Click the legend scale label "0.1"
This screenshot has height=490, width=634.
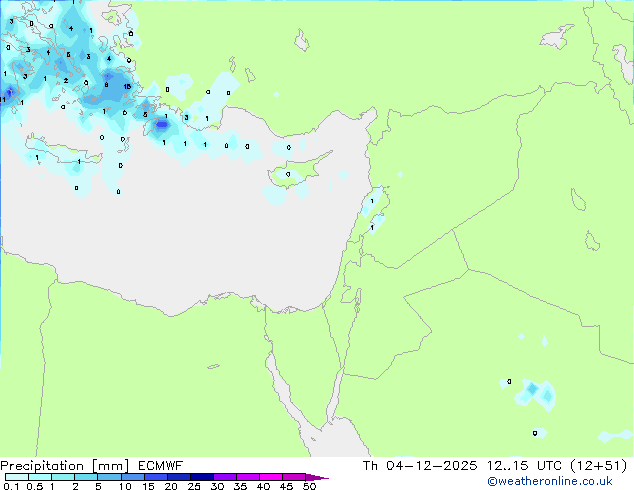pyautogui.click(x=11, y=486)
